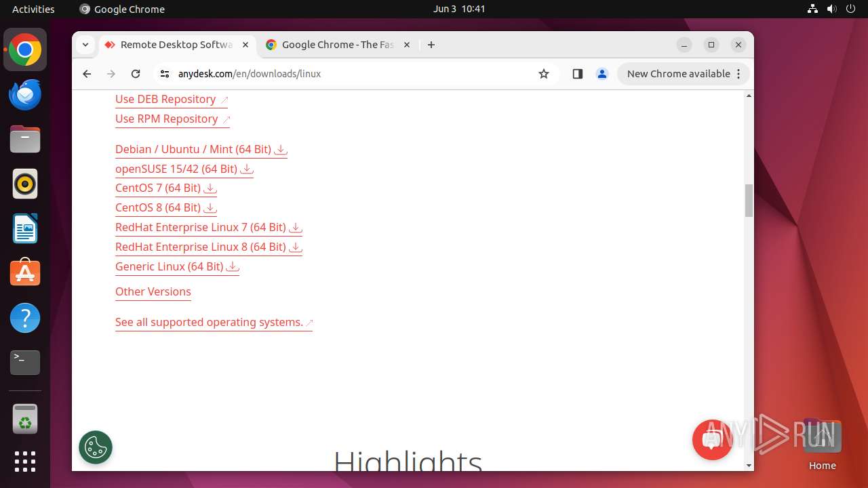Download Generic Linux (64 Bit)
Screen dimensions: 868x488
tap(178, 266)
